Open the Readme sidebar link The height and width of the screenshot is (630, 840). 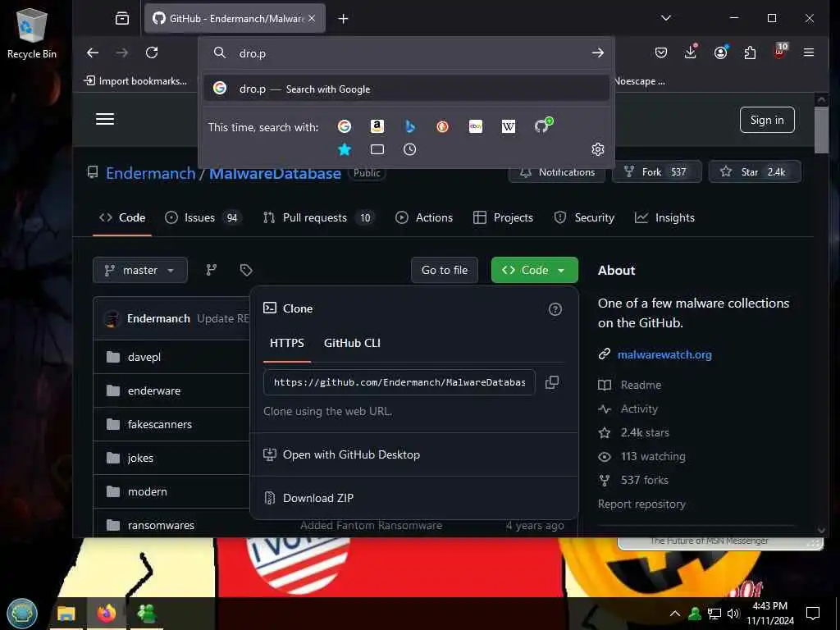point(641,385)
